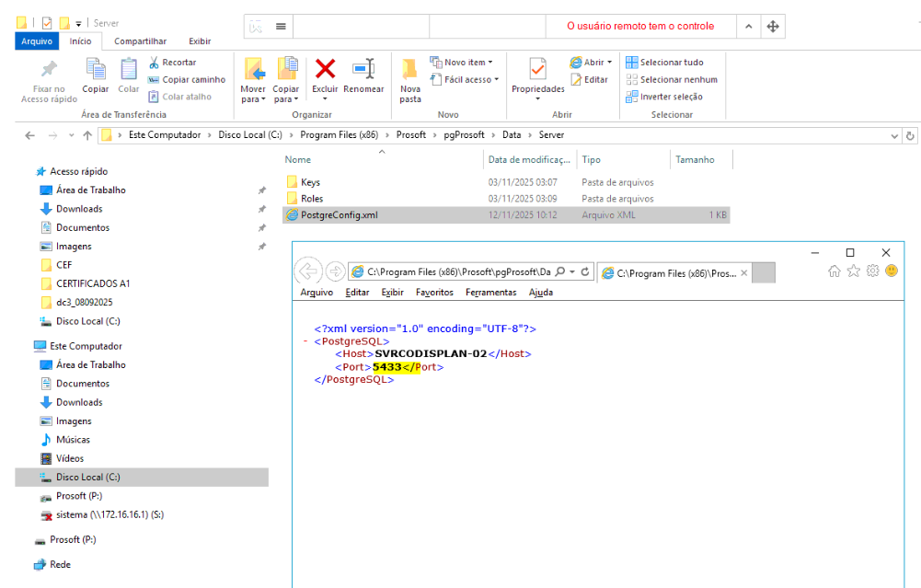
Task: Switch to the Compartilhar ribbon tab
Action: [x=140, y=41]
